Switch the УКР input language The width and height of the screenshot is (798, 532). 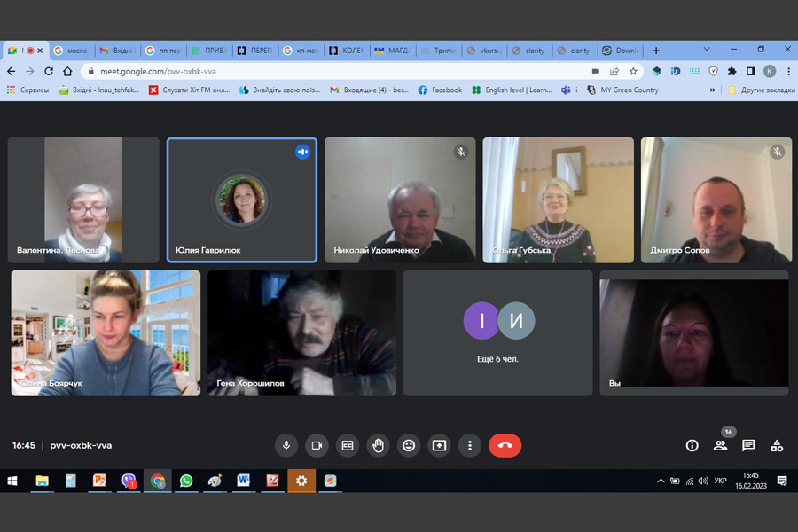(x=720, y=481)
